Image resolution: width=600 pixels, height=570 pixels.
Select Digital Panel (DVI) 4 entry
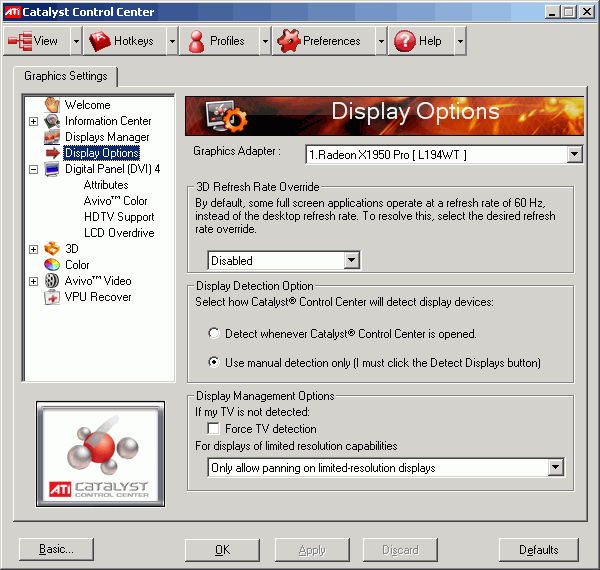[112, 169]
